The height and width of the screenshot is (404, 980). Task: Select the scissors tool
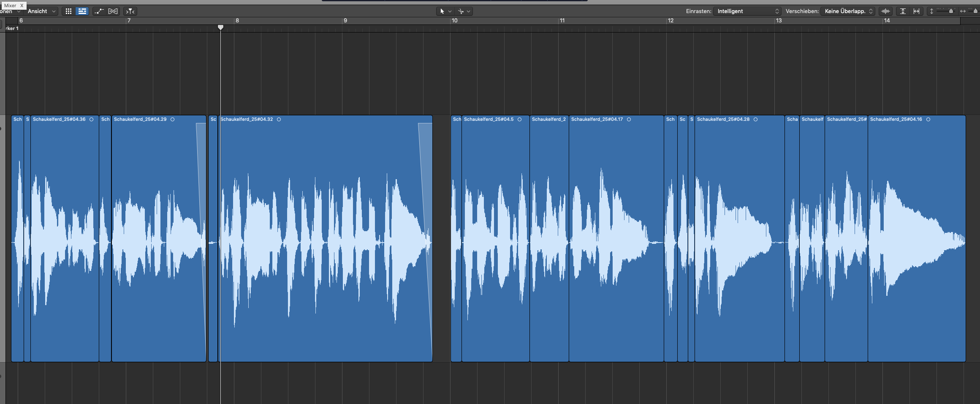click(461, 11)
